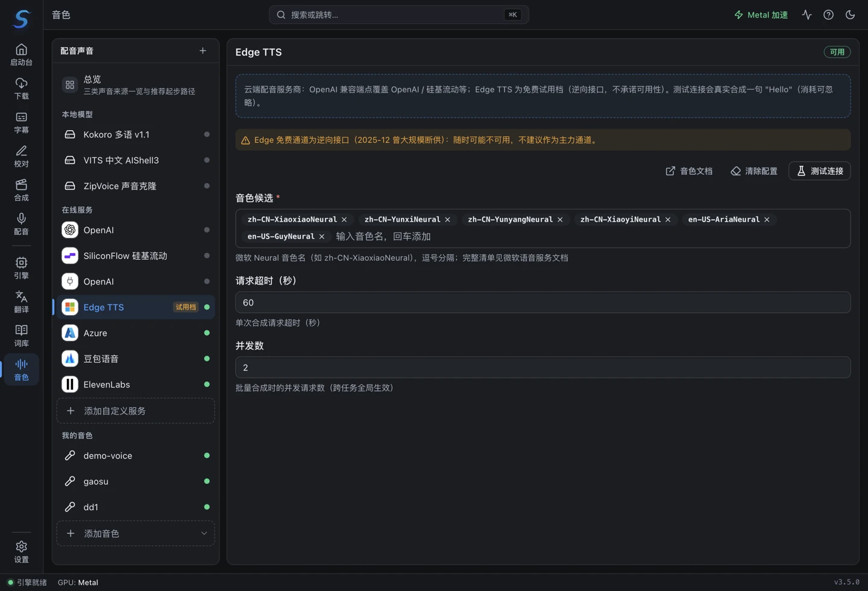Screen dimensions: 868x591
Task: Click the 请求超时 field showing 60
Action: coord(542,302)
